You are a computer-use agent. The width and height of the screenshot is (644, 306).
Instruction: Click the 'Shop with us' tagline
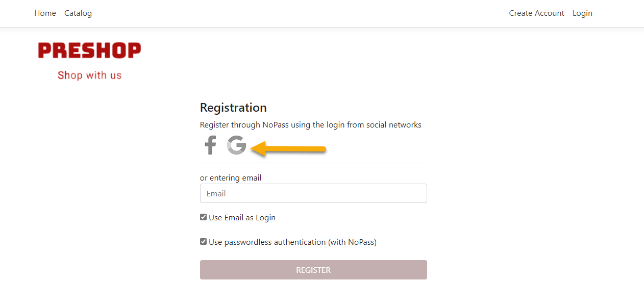pyautogui.click(x=89, y=75)
